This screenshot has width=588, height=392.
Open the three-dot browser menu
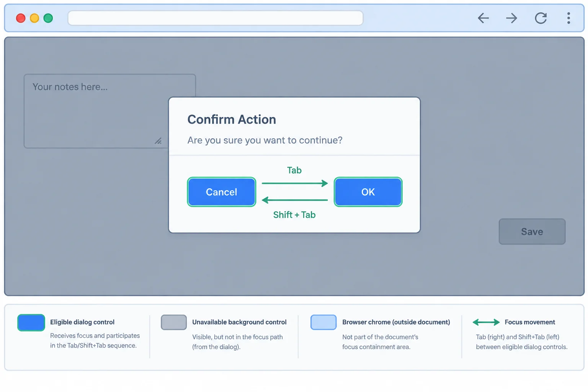pos(568,18)
